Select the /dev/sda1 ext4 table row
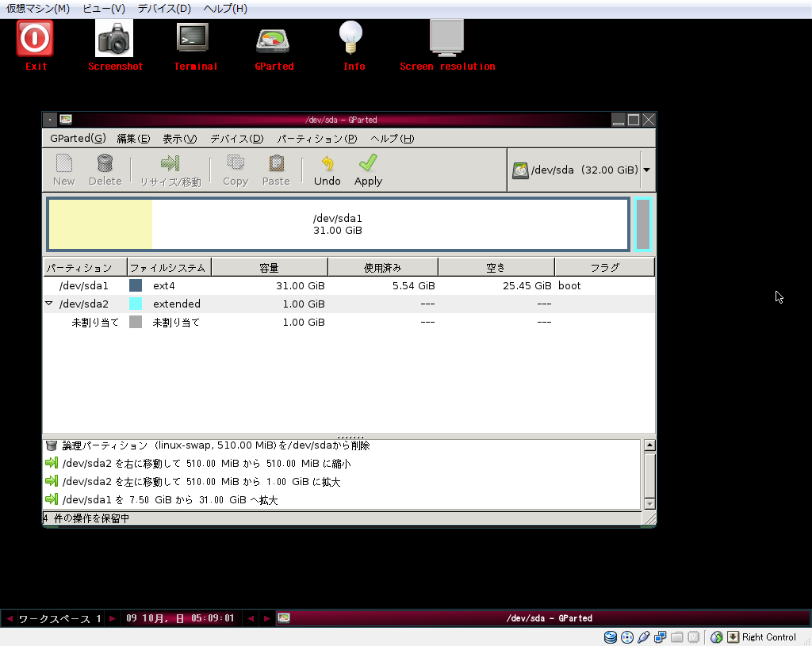The height and width of the screenshot is (646, 812). tap(349, 285)
